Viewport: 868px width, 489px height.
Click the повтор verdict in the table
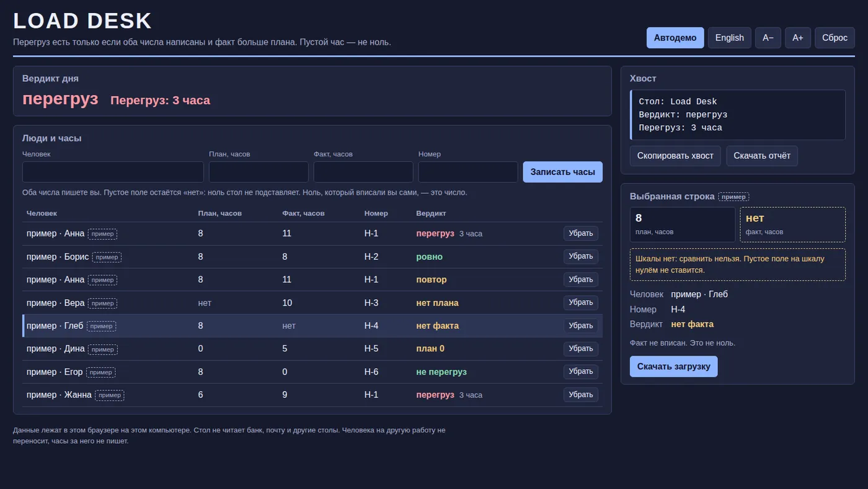(x=432, y=280)
